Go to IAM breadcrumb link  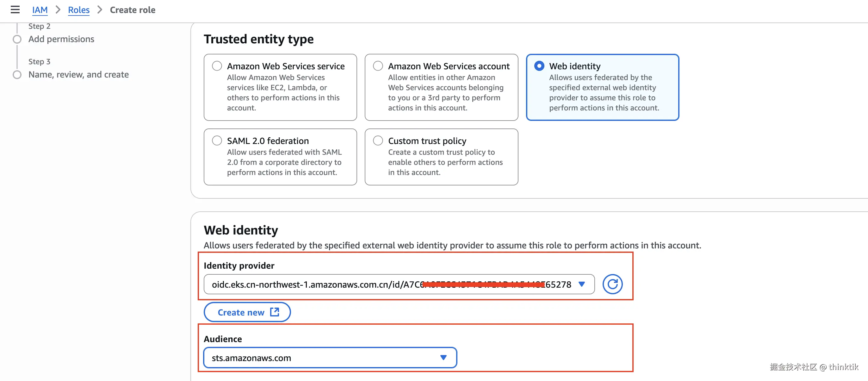(x=40, y=10)
